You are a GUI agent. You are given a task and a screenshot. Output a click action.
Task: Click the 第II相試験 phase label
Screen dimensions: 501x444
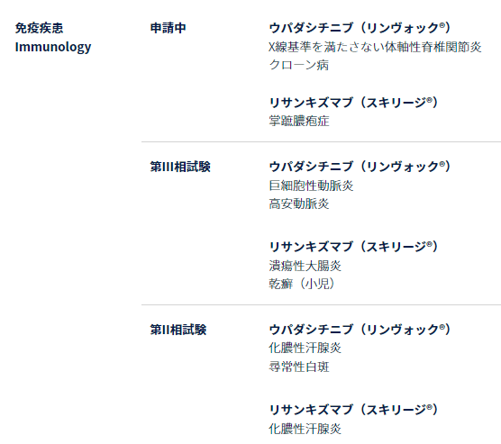click(178, 330)
